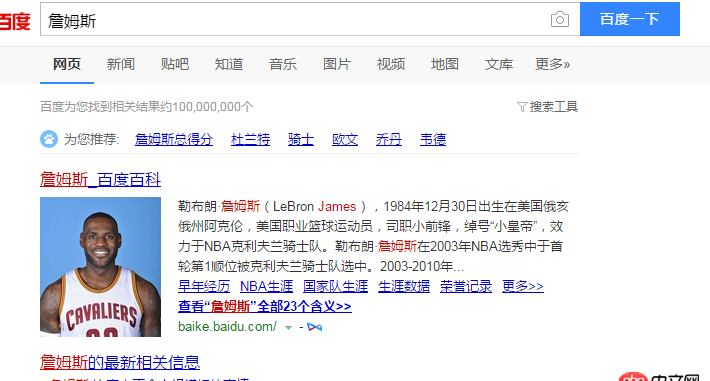Click the baike.baidu.com/ URL text

227,327
